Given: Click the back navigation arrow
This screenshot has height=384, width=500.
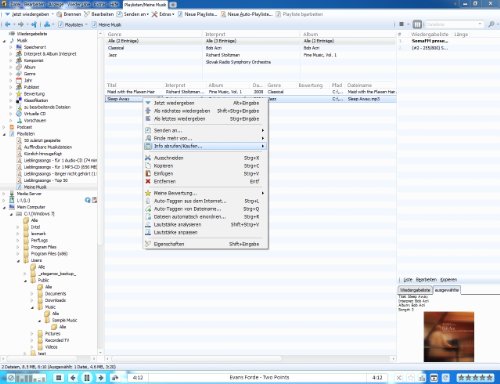Looking at the screenshot, I should click(7, 24).
